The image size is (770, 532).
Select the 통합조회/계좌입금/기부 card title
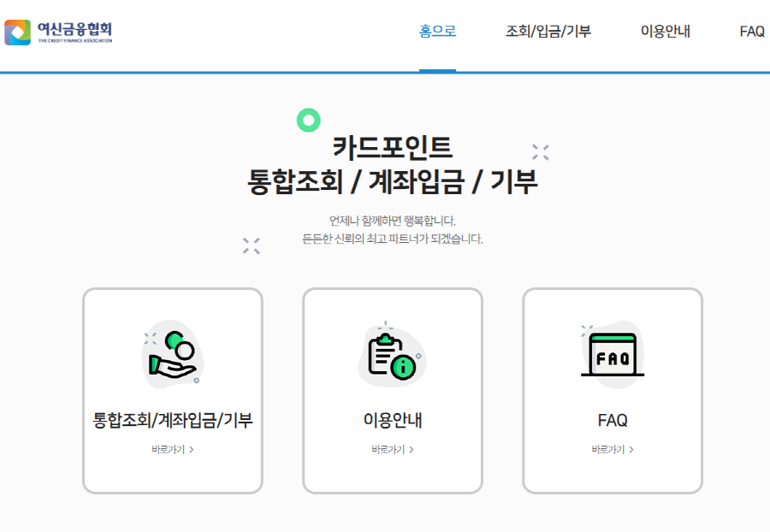tap(173, 421)
